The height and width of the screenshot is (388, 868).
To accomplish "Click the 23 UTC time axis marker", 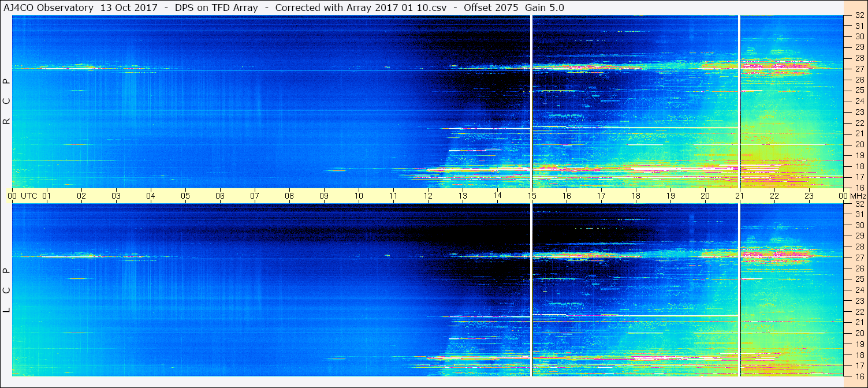I will [x=809, y=196].
